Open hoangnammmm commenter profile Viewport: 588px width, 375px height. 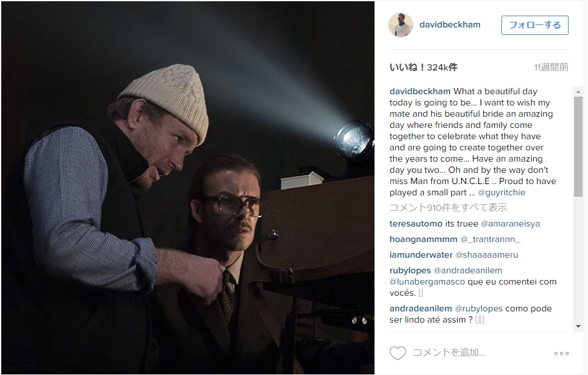click(423, 239)
